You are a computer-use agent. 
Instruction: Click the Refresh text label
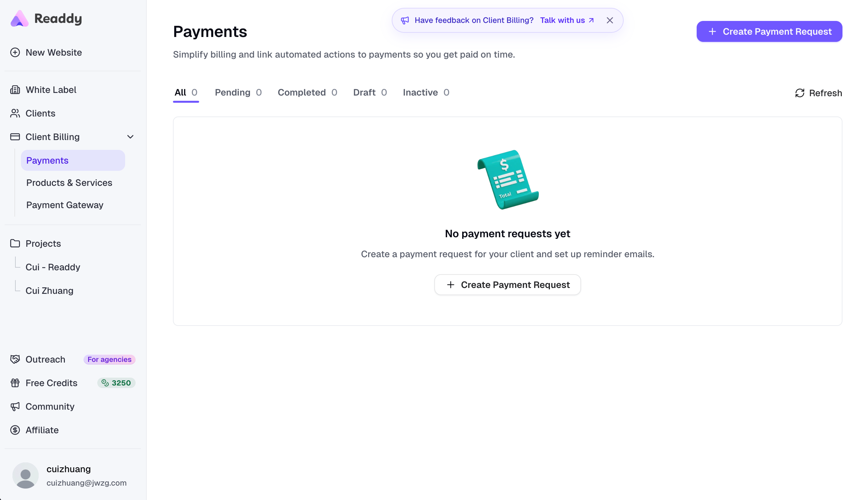pyautogui.click(x=825, y=93)
